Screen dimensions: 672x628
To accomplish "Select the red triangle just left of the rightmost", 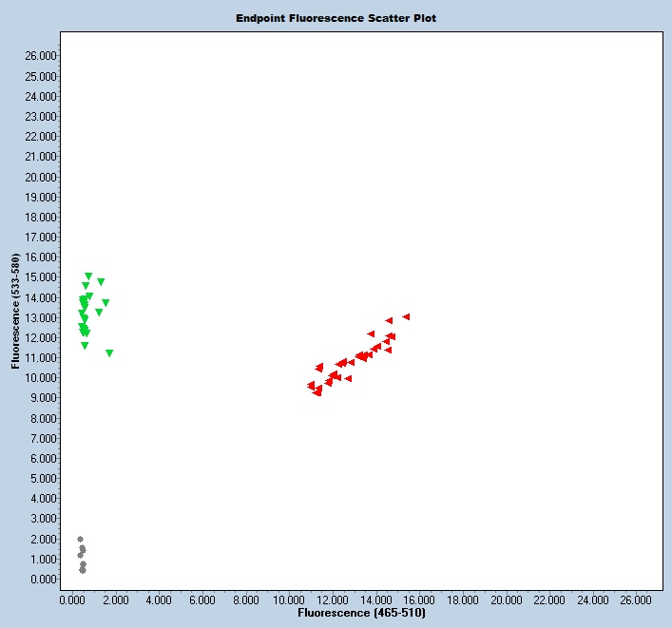I will click(389, 320).
